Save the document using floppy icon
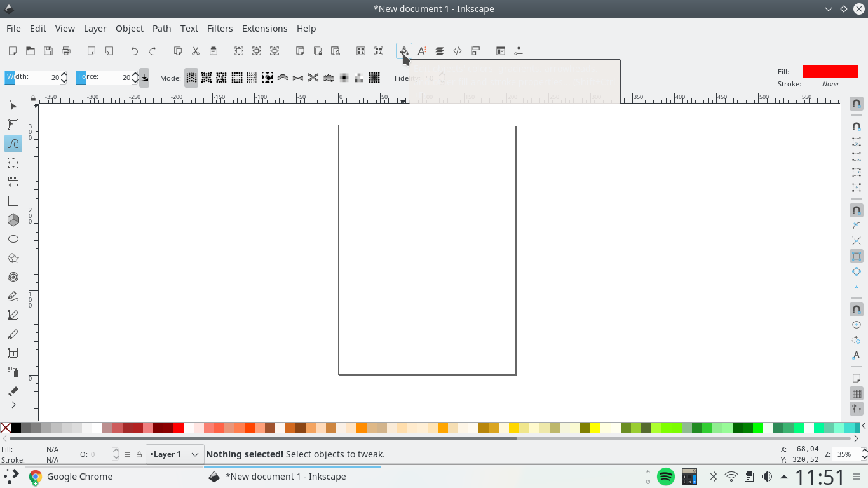The height and width of the screenshot is (488, 868). coord(48,51)
